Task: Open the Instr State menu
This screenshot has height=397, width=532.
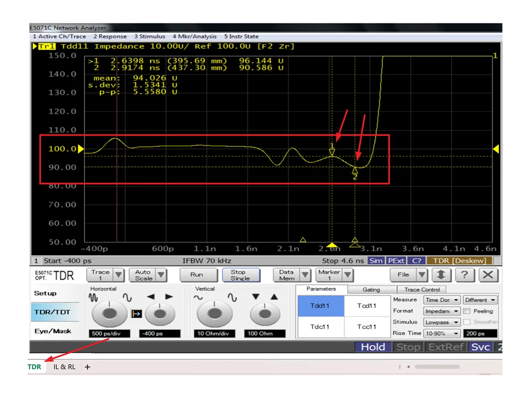Action: click(241, 36)
